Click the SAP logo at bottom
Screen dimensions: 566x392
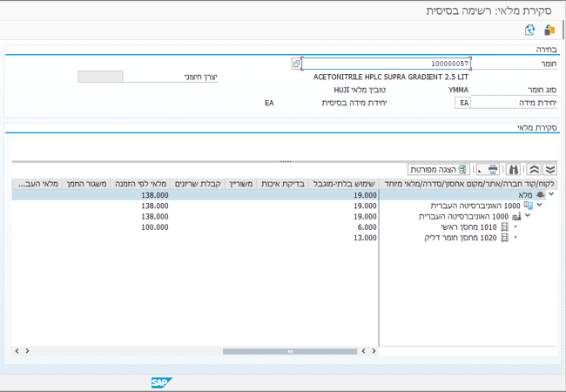point(161,382)
